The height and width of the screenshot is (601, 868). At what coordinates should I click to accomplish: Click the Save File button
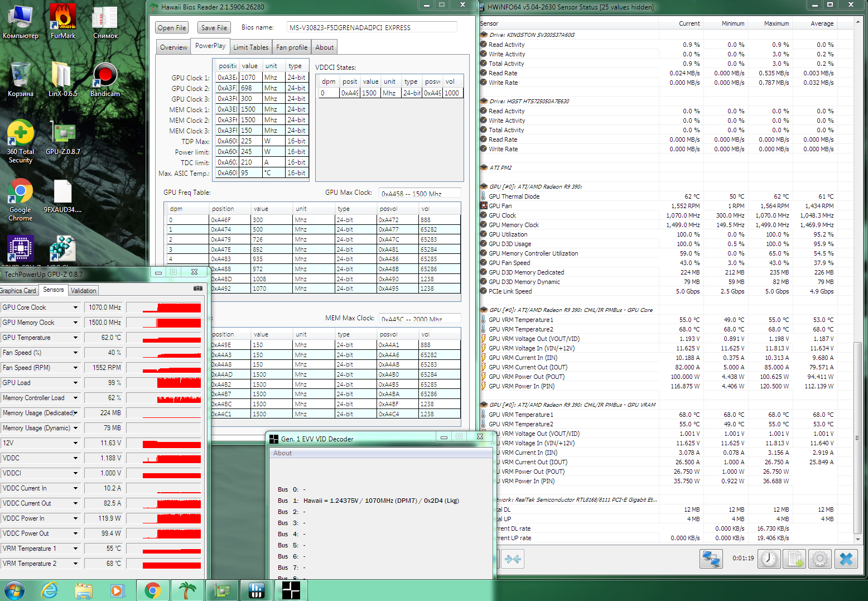[214, 28]
